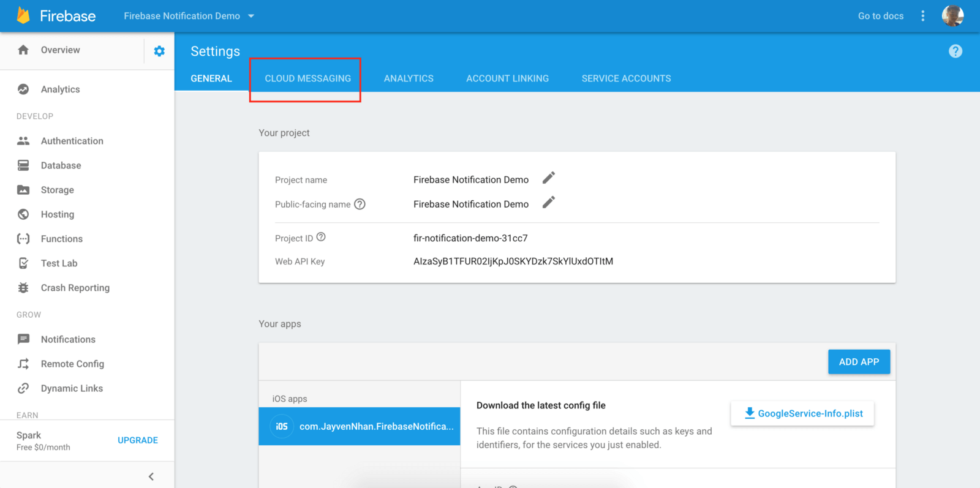
Task: Click the Free $0/month plan text
Action: (x=43, y=448)
